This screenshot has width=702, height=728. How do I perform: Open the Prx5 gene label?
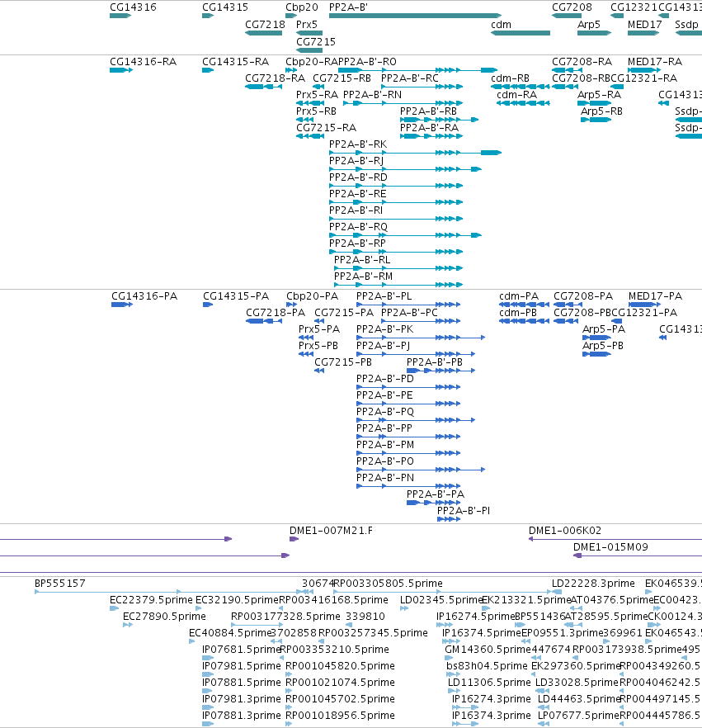click(307, 25)
